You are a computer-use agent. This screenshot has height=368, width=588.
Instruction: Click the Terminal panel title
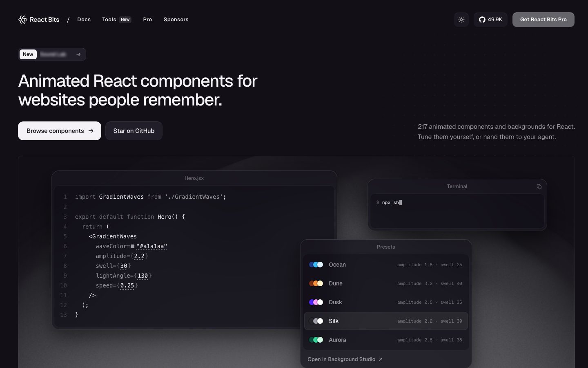457,186
